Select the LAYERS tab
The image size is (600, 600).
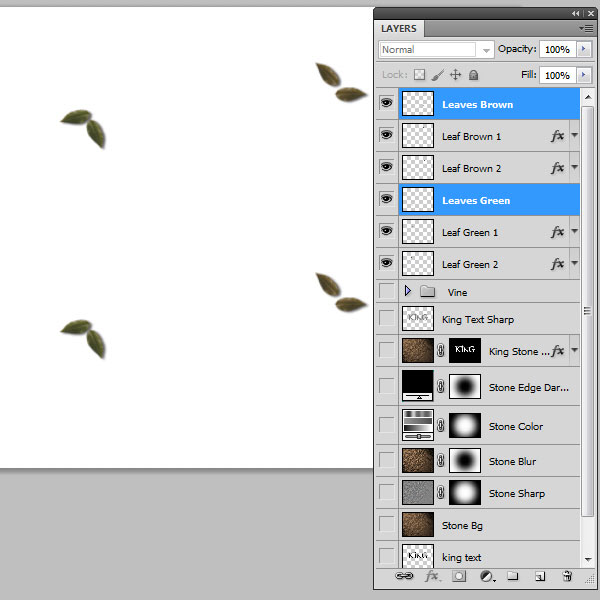point(399,29)
